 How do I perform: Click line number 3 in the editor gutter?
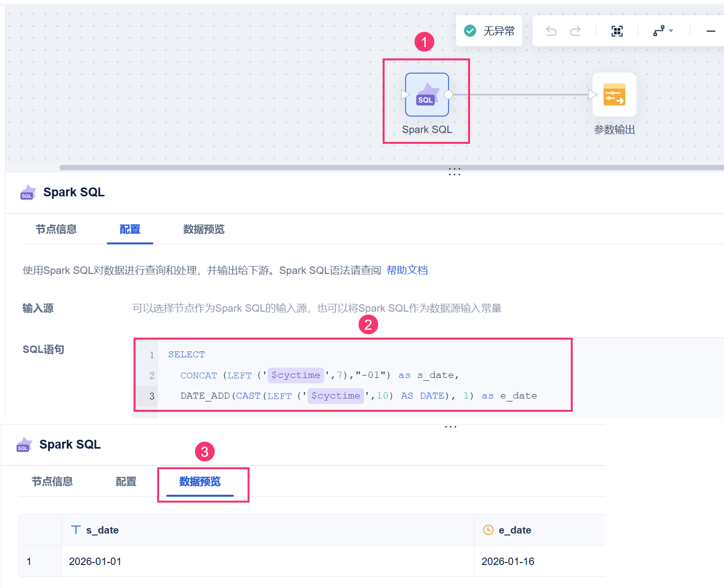click(152, 396)
